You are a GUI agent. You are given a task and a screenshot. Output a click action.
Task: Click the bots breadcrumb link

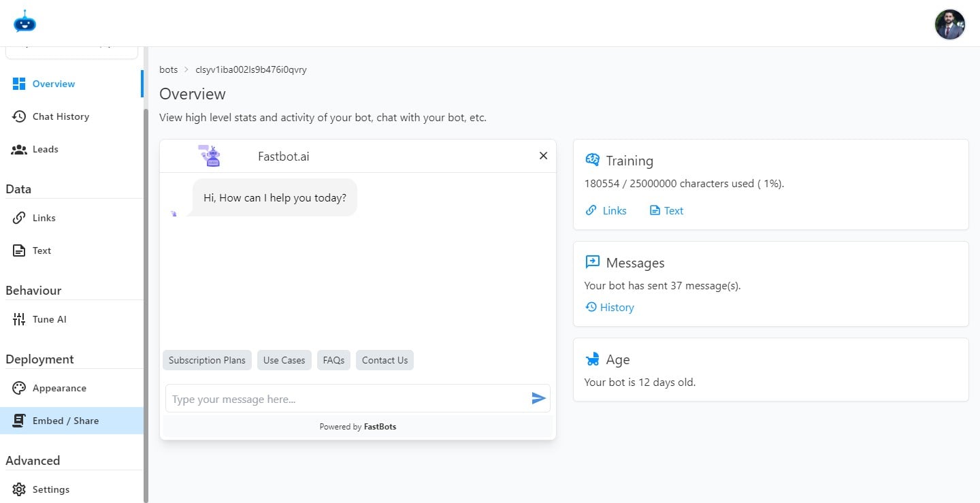[168, 69]
